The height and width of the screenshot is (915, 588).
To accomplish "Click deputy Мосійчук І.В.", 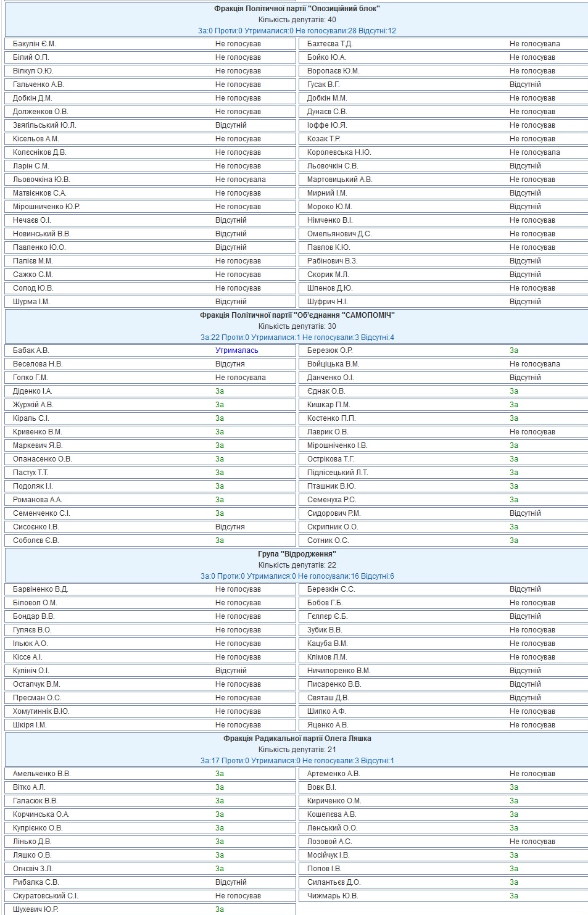I will (x=328, y=855).
